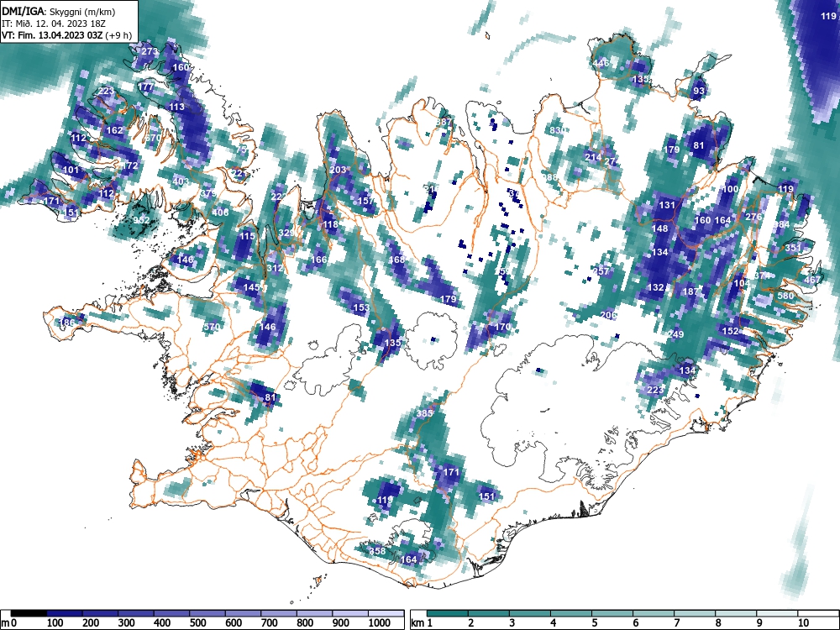Select the pale lavender 900–1000 m legend swatch

pos(350,613)
